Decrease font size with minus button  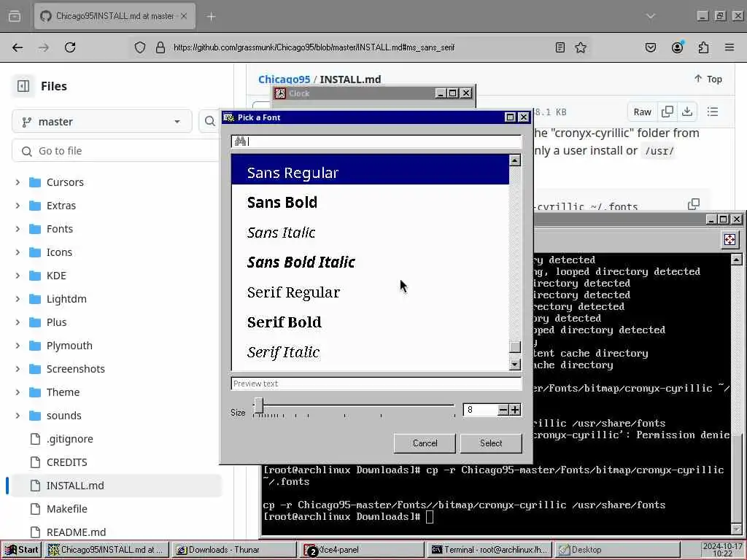(503, 410)
